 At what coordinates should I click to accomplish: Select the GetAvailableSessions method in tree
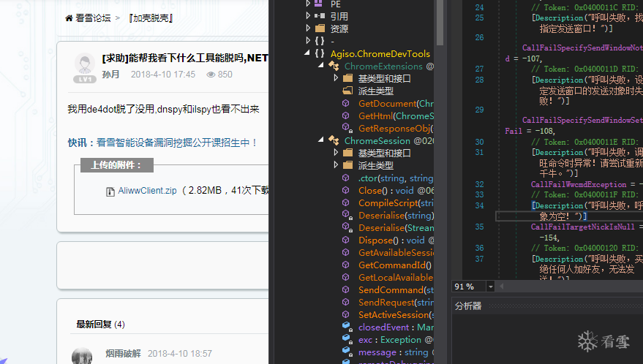point(396,252)
